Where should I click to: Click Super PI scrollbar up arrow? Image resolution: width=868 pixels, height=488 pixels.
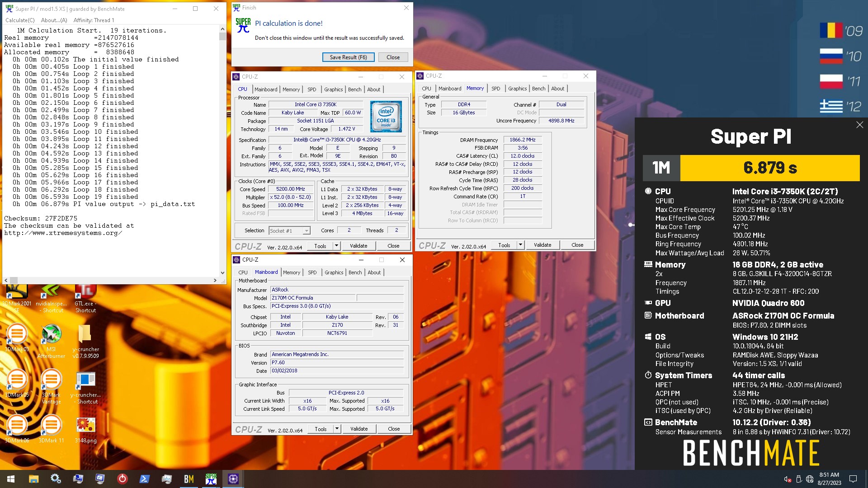(x=222, y=29)
